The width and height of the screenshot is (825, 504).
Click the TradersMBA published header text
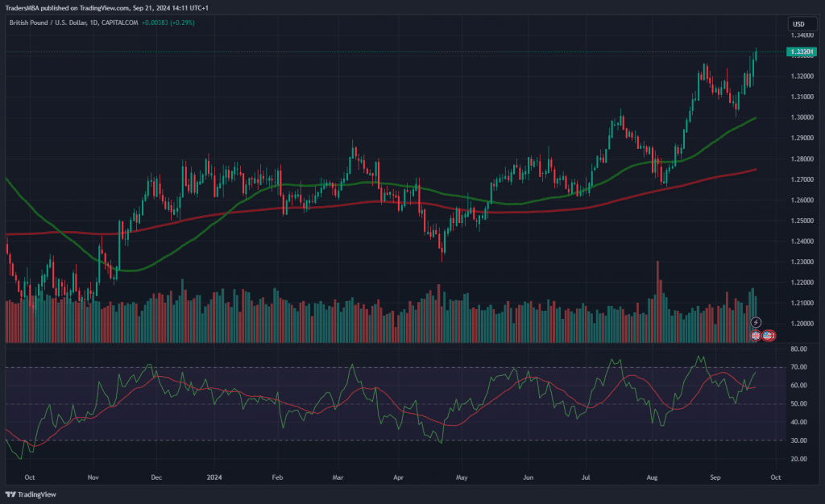[x=106, y=7]
